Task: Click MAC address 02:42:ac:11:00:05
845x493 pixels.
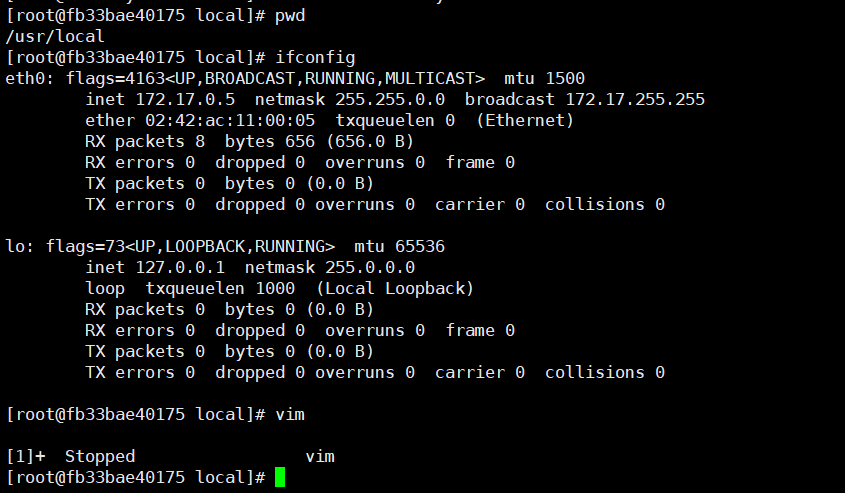Action: tap(230, 121)
